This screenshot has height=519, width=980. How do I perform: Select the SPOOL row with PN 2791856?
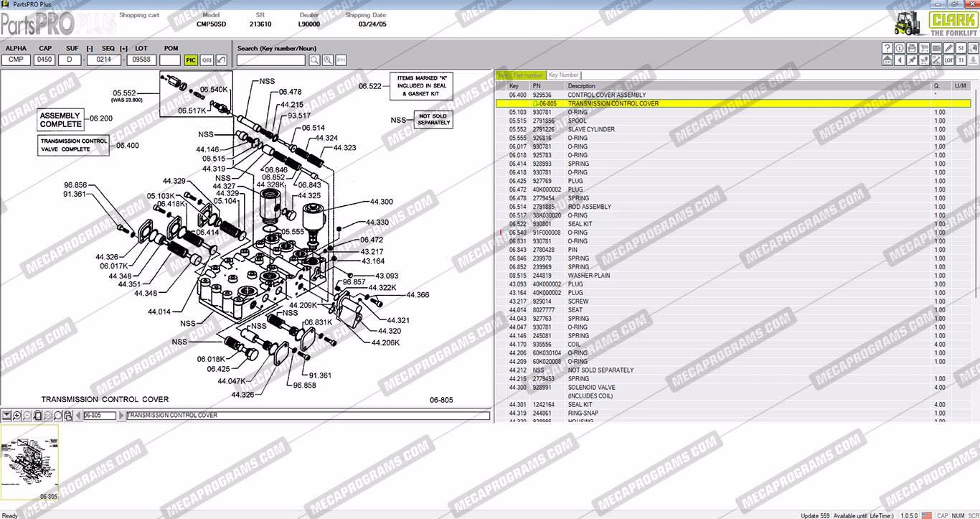[x=733, y=121]
